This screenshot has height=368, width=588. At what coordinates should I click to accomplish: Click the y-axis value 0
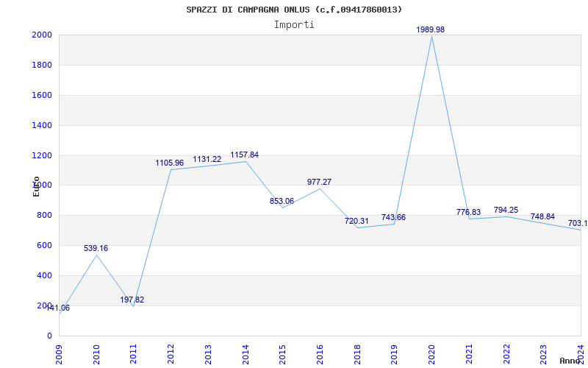[50, 336]
